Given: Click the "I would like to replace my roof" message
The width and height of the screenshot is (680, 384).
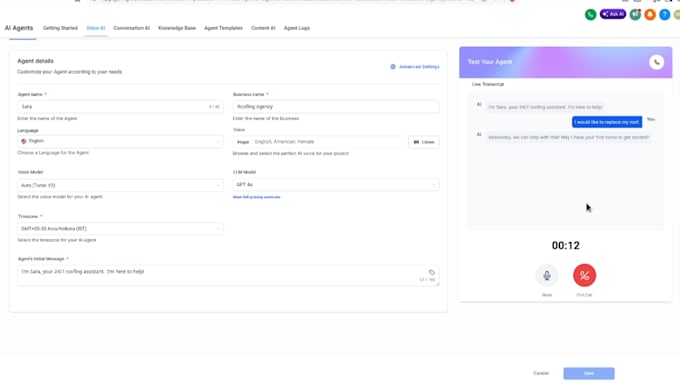Looking at the screenshot, I should click(x=607, y=122).
